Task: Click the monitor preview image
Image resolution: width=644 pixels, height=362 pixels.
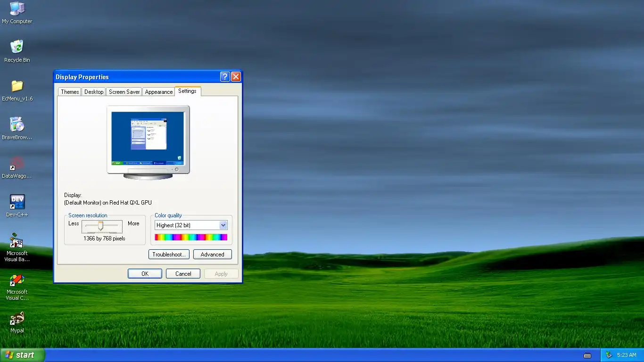Action: pos(149,142)
